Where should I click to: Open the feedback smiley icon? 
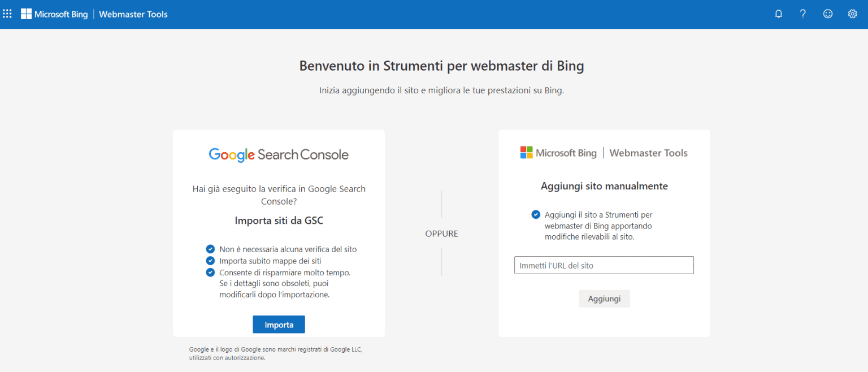click(827, 14)
